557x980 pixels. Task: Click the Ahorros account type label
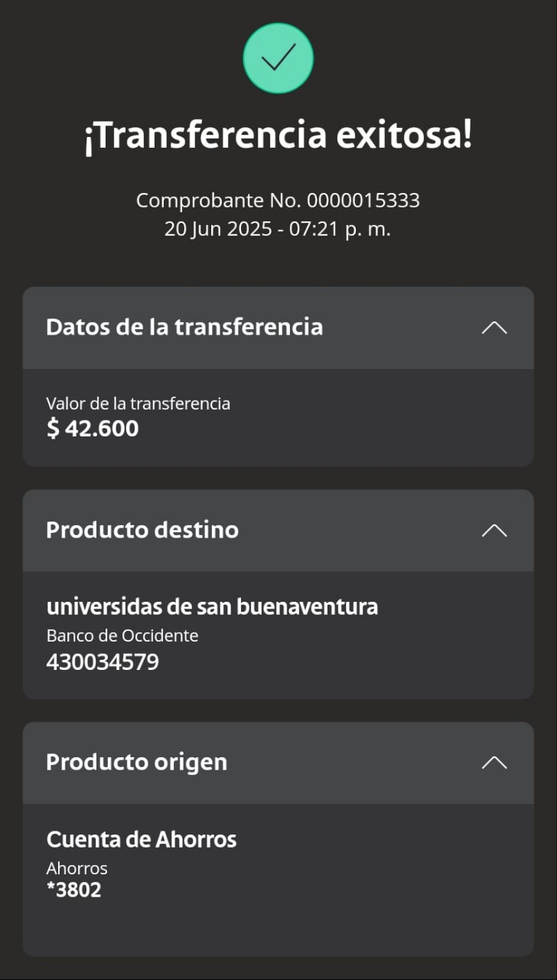(77, 868)
